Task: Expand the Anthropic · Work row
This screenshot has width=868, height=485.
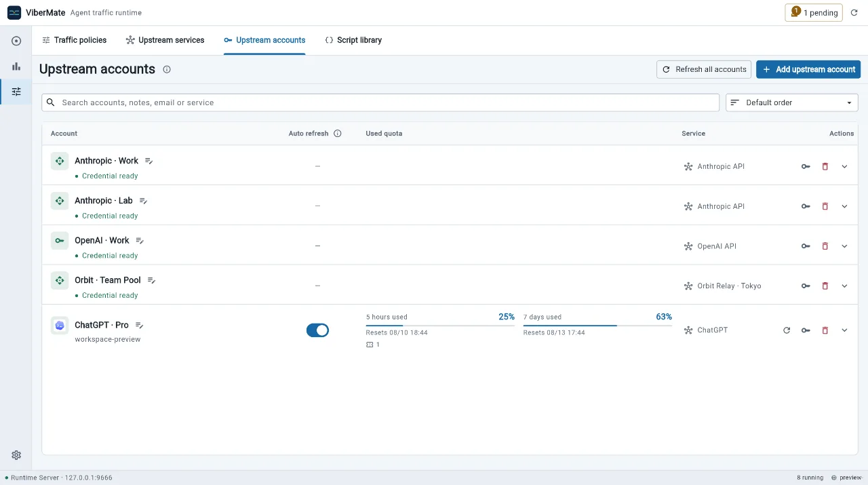Action: click(844, 166)
